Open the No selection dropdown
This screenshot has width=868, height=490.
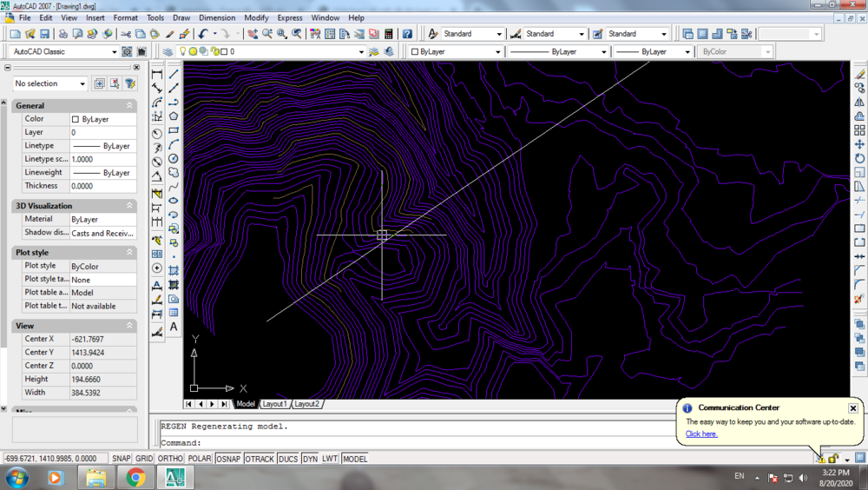pos(82,84)
